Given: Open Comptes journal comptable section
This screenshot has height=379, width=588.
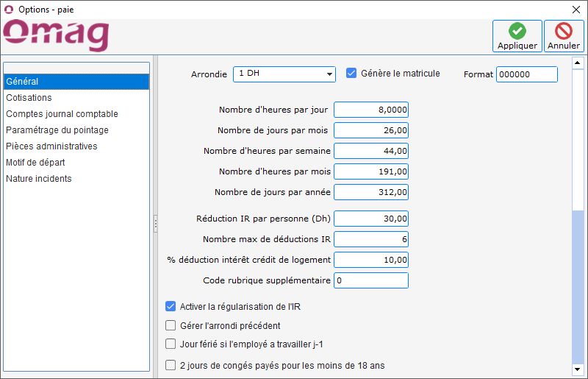Looking at the screenshot, I should coord(62,113).
